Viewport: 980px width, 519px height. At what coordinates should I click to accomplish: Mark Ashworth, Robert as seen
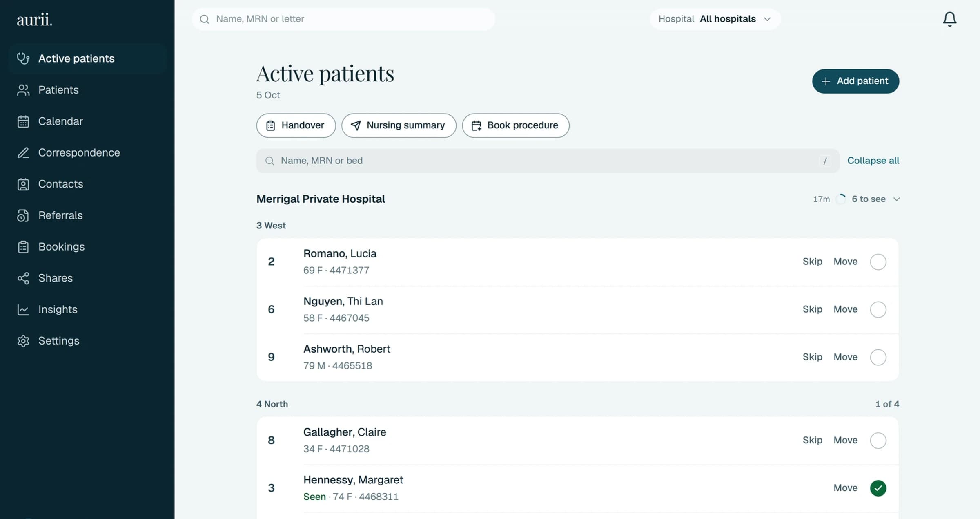coord(878,357)
